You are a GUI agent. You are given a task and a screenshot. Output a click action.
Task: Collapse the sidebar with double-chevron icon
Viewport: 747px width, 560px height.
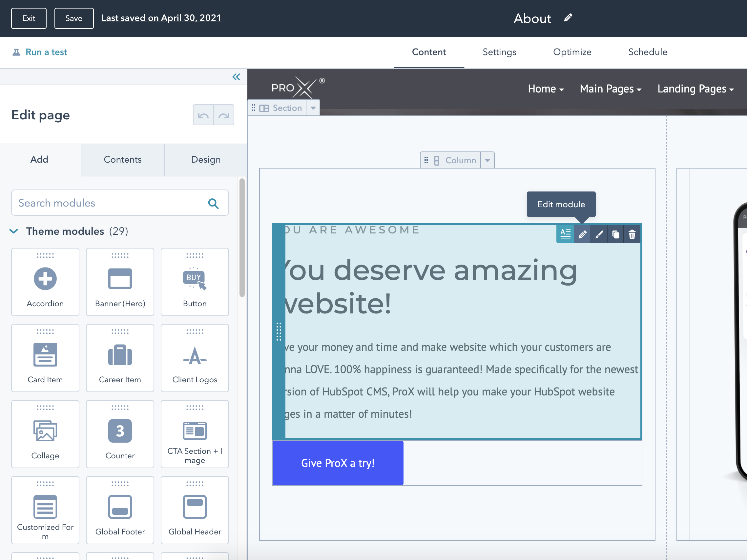tap(236, 77)
